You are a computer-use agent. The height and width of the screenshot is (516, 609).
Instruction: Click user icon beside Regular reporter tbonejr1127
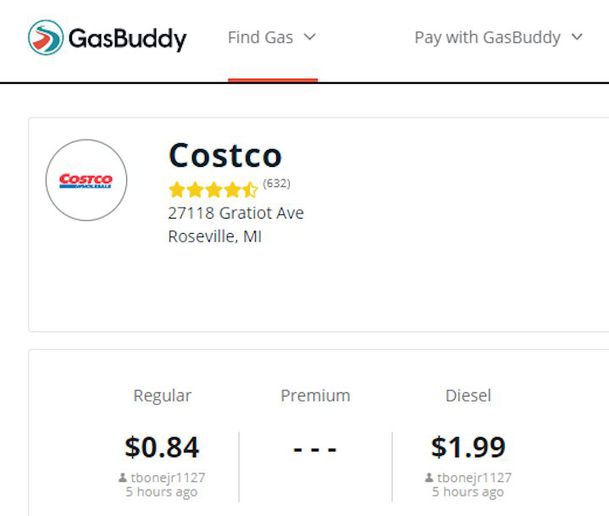click(122, 478)
